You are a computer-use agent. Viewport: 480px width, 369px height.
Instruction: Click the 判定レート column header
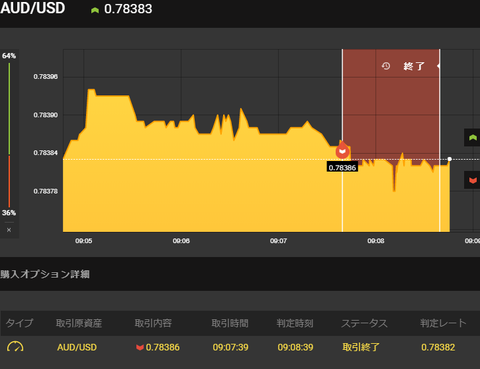(x=443, y=323)
